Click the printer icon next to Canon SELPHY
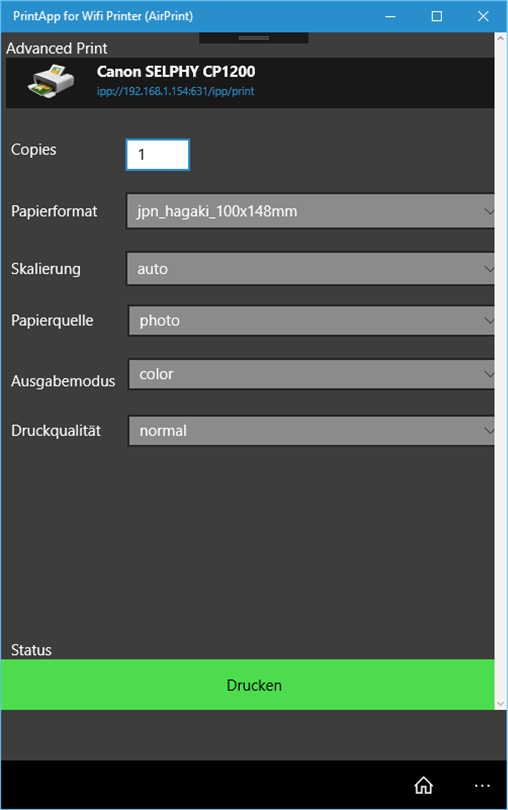This screenshot has height=810, width=508. point(50,81)
